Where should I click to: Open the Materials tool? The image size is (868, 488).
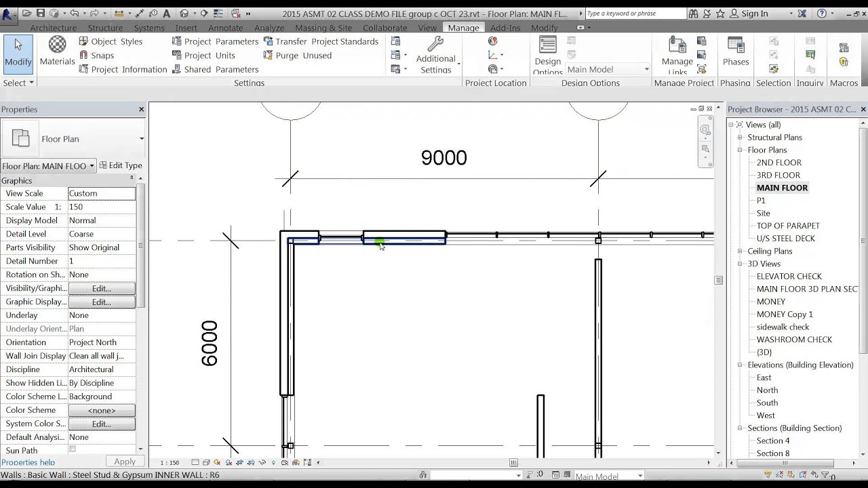tap(57, 52)
